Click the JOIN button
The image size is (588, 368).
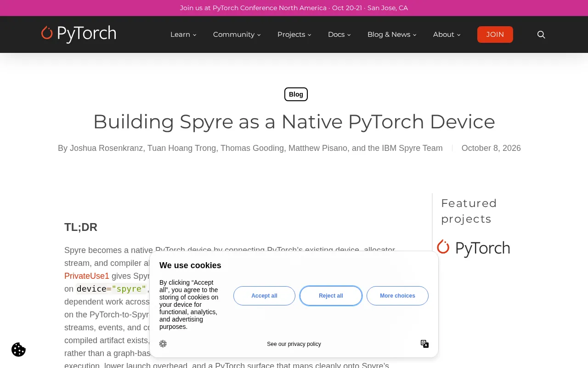coord(495,34)
